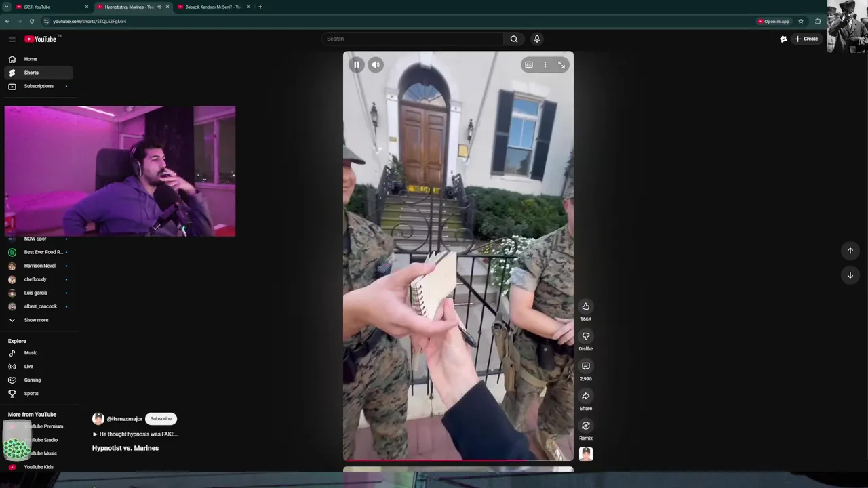Image resolution: width=868 pixels, height=488 pixels.
Task: Subscribe to @itsmaxmajor
Action: click(x=161, y=419)
